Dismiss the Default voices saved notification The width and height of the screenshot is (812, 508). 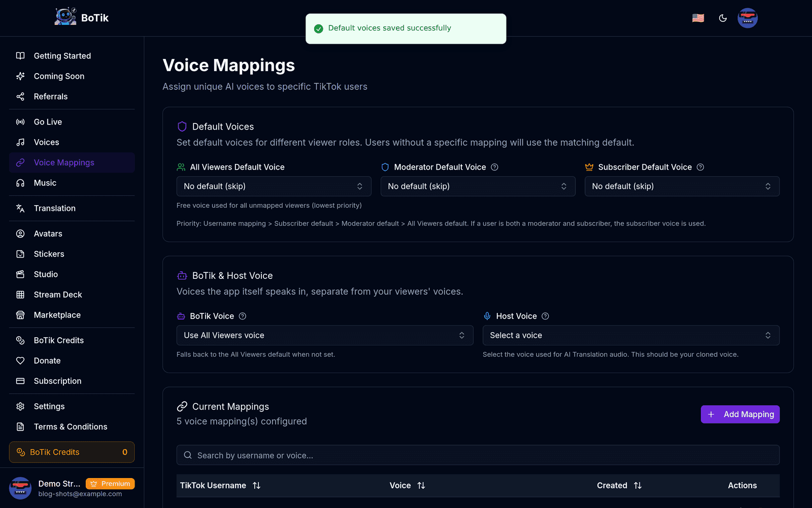point(406,28)
